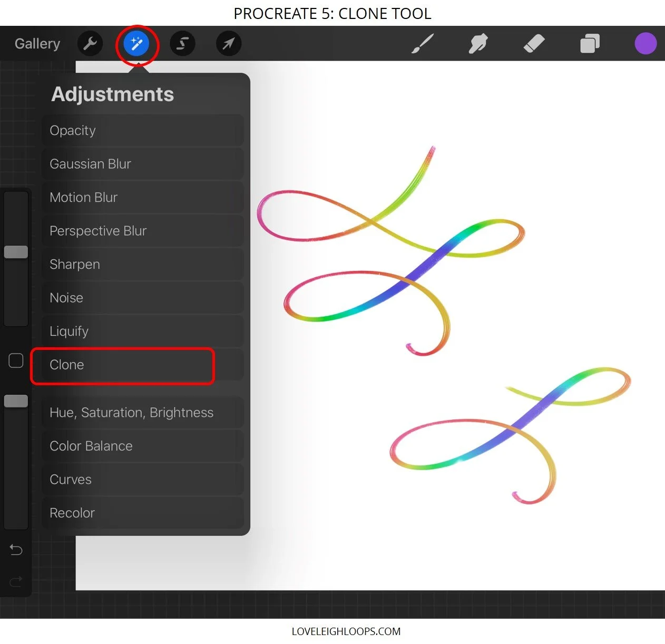Choose Opacity adjustment
Screen dimensions: 665x644
(143, 130)
